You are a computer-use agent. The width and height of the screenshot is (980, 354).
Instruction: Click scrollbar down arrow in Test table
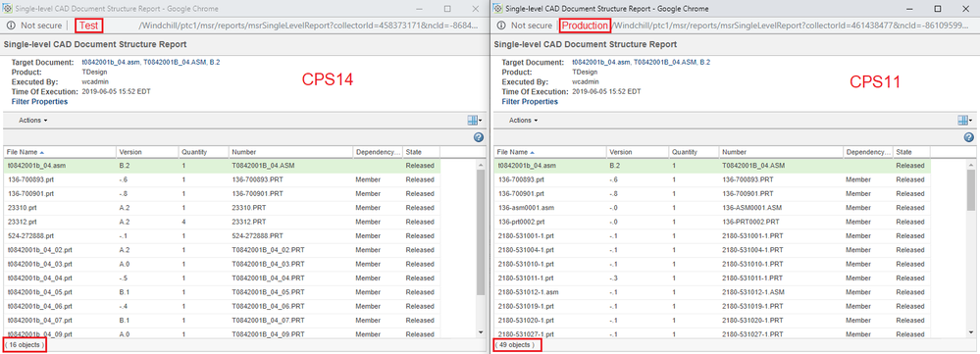coord(481,332)
